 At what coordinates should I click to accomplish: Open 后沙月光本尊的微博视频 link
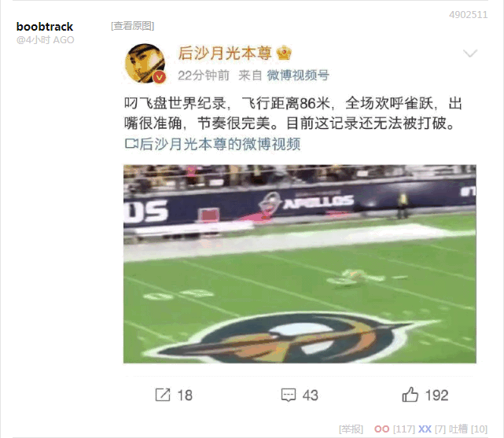point(220,144)
